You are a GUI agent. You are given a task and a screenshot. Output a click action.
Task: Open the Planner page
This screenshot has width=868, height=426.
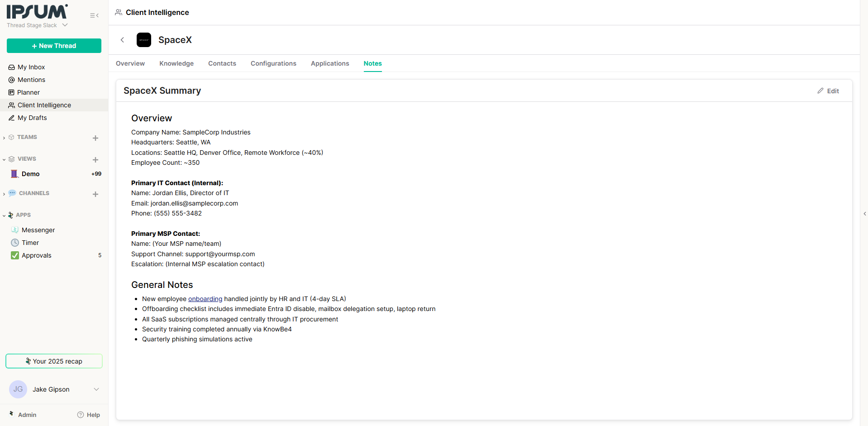pyautogui.click(x=29, y=92)
